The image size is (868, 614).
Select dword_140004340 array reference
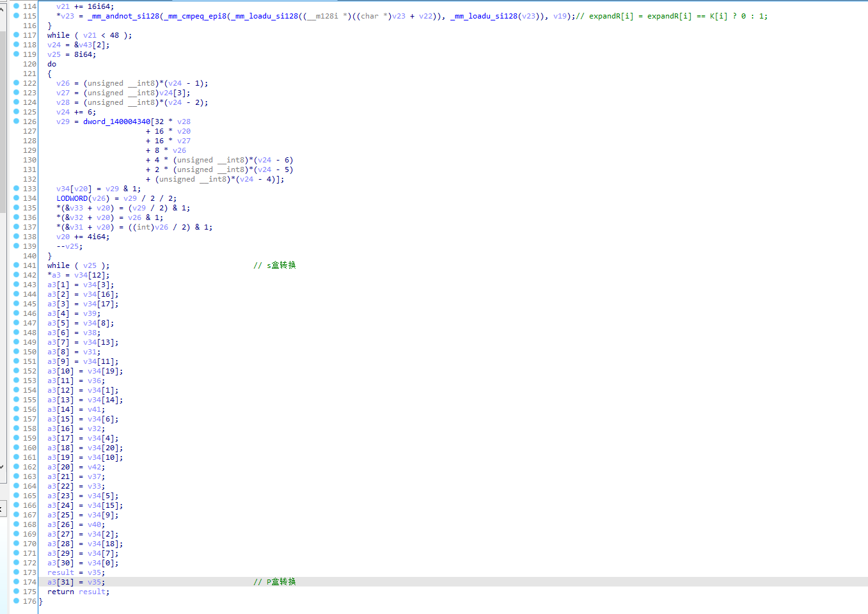pyautogui.click(x=116, y=122)
